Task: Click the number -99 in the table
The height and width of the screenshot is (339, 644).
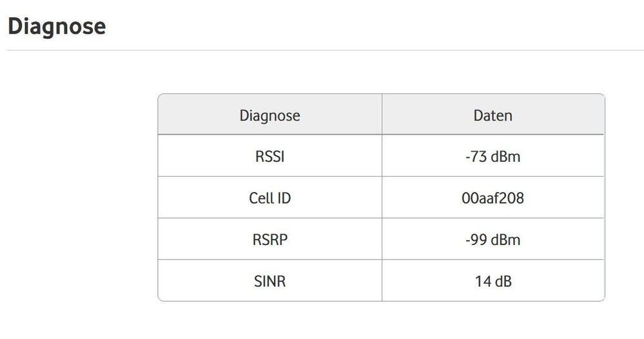Action: click(476, 240)
